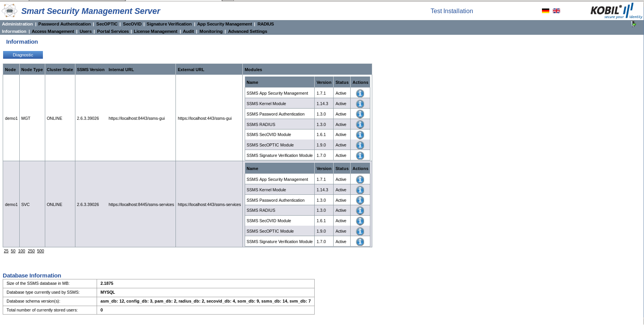Click the Diagnostic button

click(23, 55)
